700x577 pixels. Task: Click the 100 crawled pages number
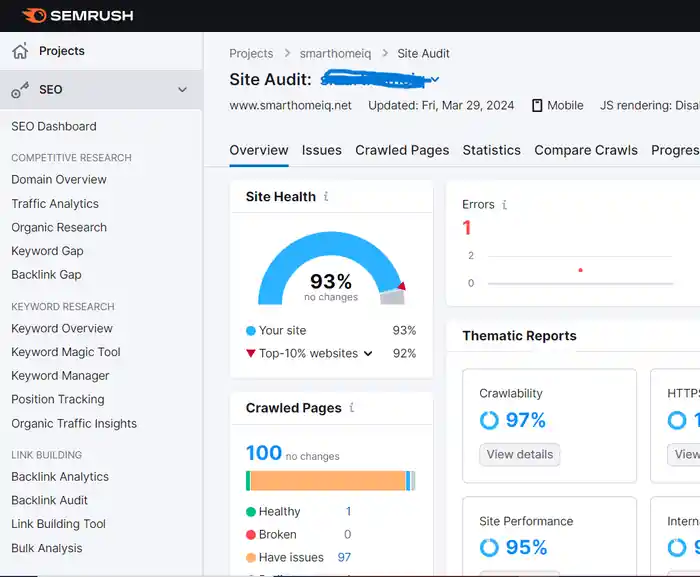coord(264,453)
